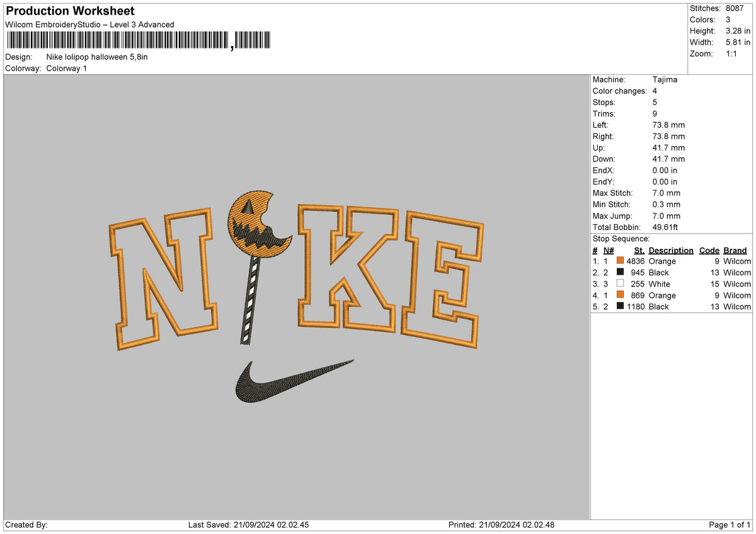The width and height of the screenshot is (756, 534).
Task: Click the "N#" column header
Action: click(x=609, y=250)
